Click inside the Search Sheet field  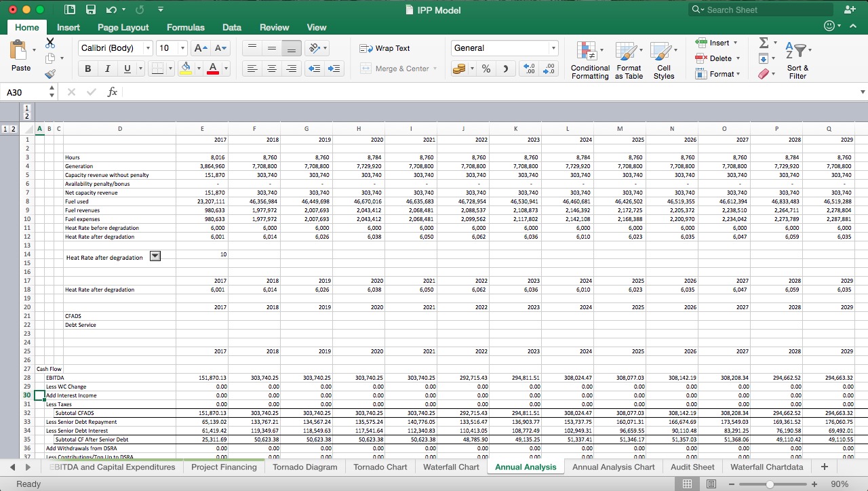[x=759, y=9]
